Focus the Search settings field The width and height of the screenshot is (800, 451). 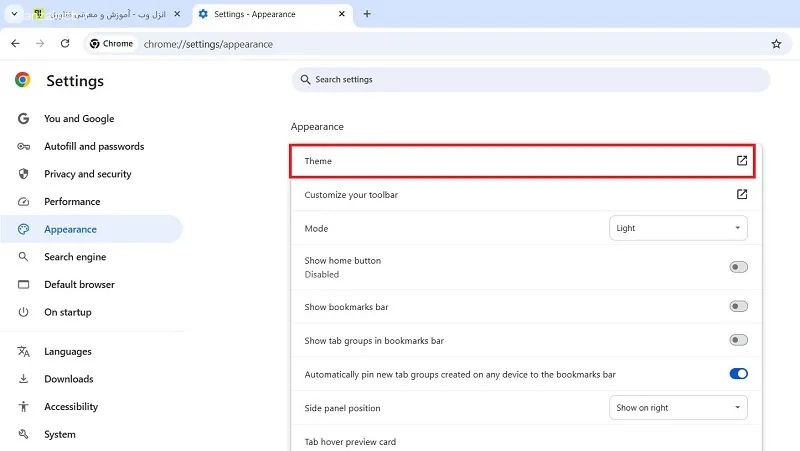point(531,80)
